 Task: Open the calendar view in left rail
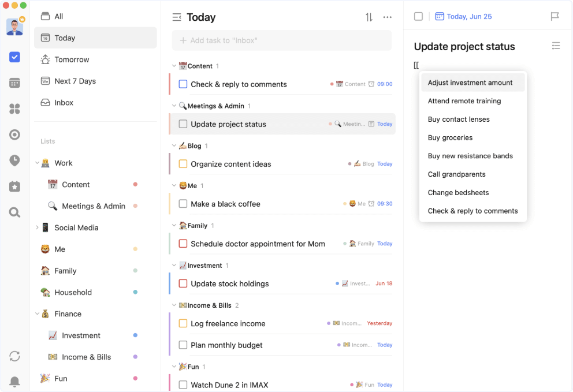pyautogui.click(x=15, y=83)
